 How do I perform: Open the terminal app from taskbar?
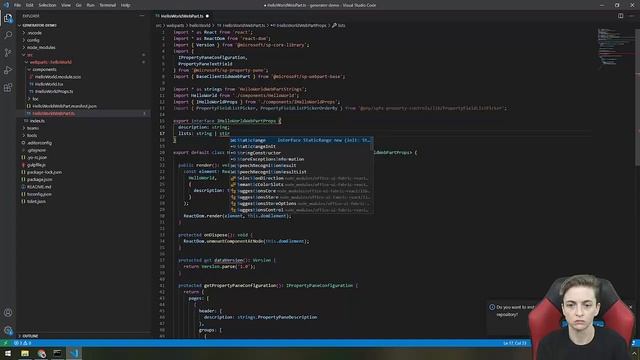tap(58, 353)
